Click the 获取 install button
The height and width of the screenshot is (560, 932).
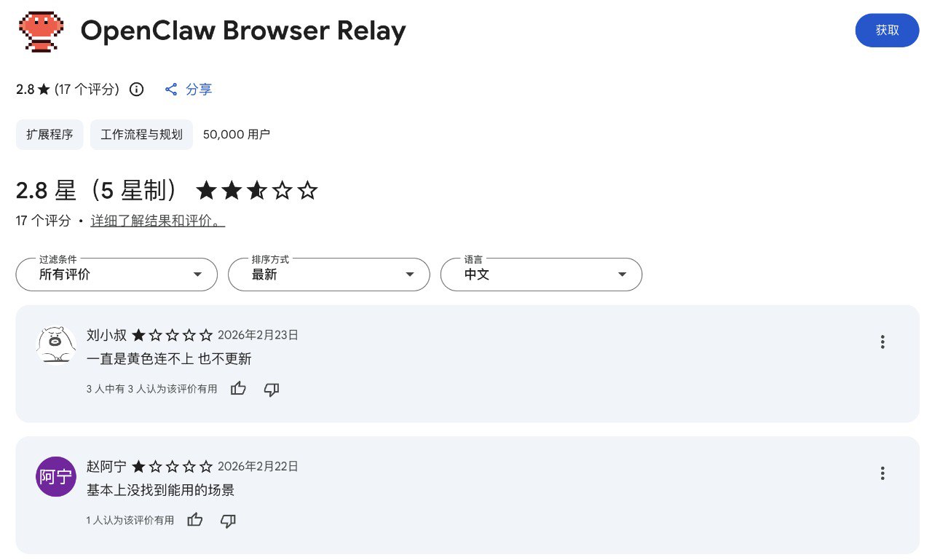887,31
